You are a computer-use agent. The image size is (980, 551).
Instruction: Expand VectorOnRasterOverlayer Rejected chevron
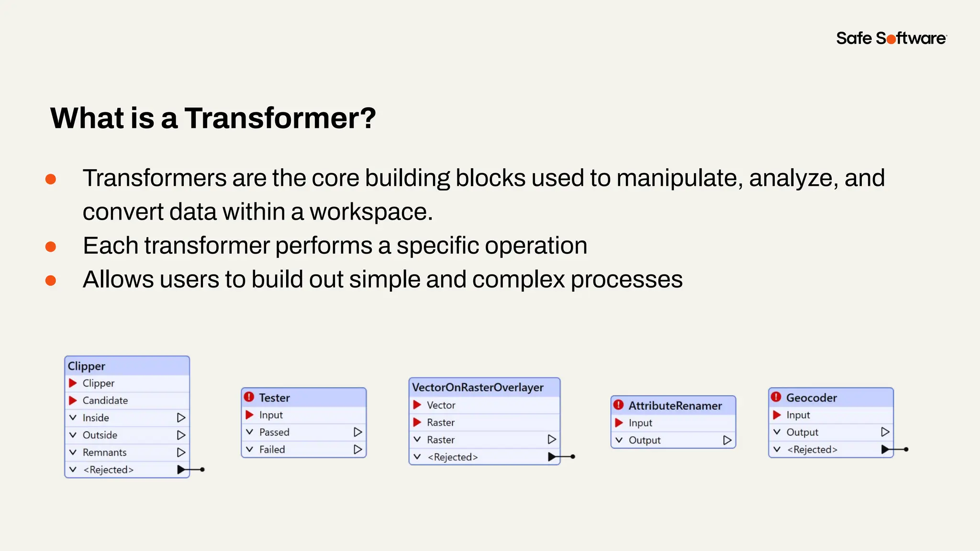[x=417, y=457]
